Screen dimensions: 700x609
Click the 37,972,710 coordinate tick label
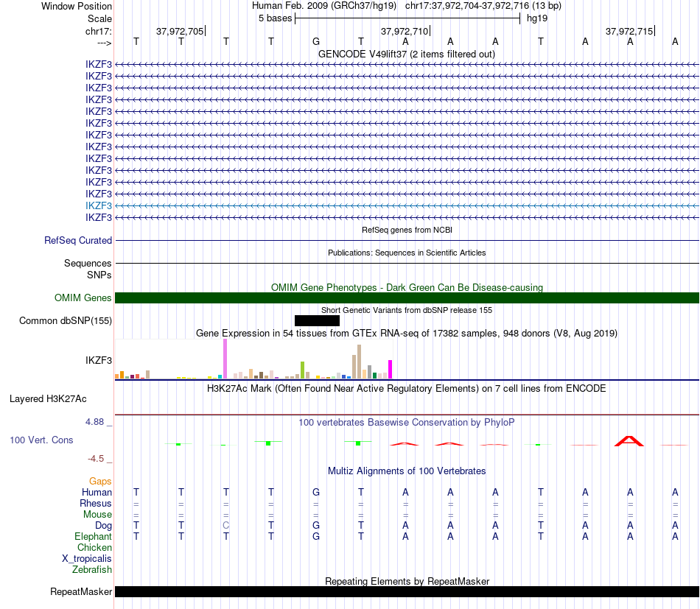point(405,31)
